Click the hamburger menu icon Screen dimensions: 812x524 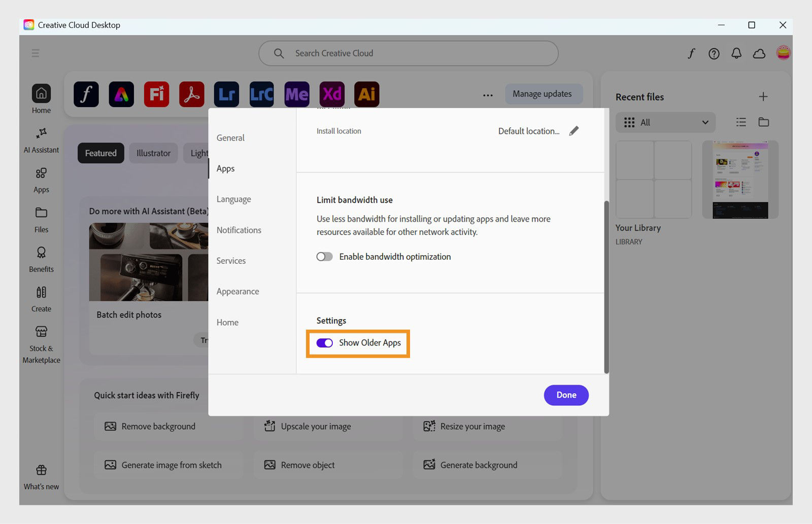(x=36, y=53)
